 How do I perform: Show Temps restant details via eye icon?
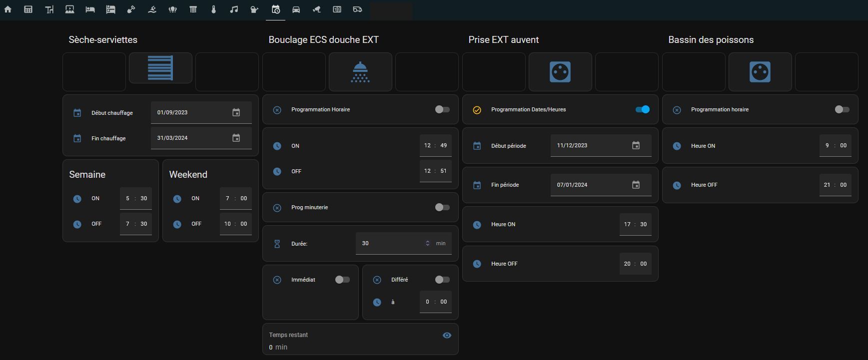tap(447, 336)
